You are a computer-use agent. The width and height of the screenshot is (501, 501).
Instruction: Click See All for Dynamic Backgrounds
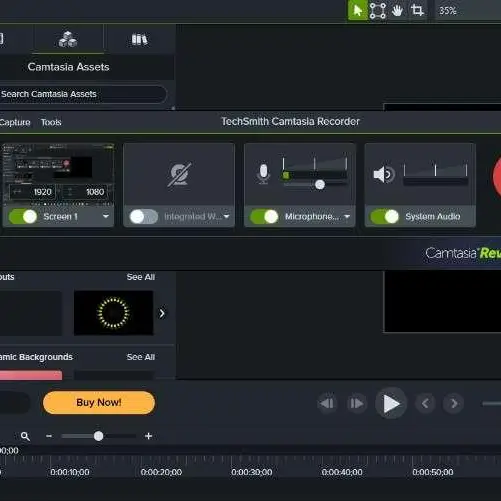coord(140,357)
